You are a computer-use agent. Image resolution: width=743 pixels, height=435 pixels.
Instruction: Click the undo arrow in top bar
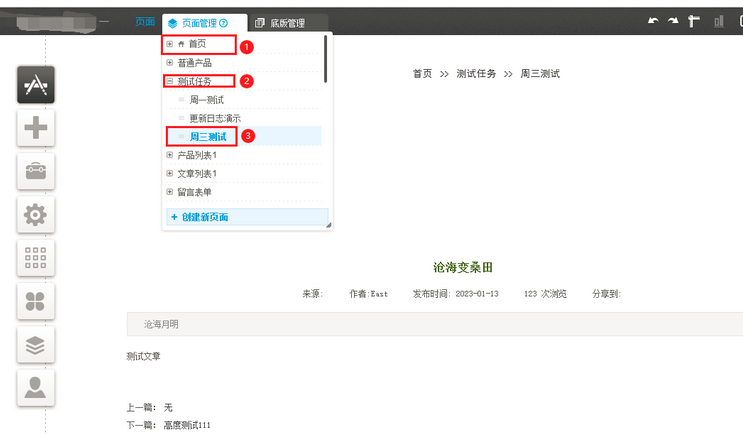(653, 21)
